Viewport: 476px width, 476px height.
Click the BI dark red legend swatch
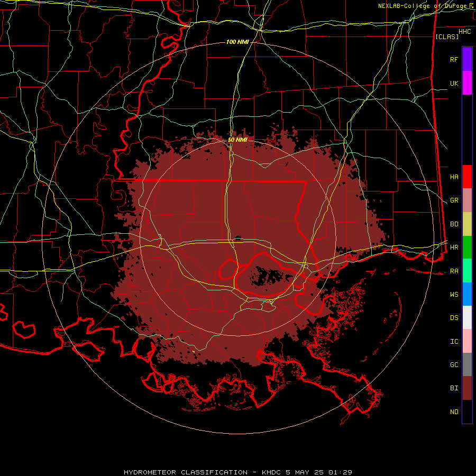pyautogui.click(x=467, y=388)
